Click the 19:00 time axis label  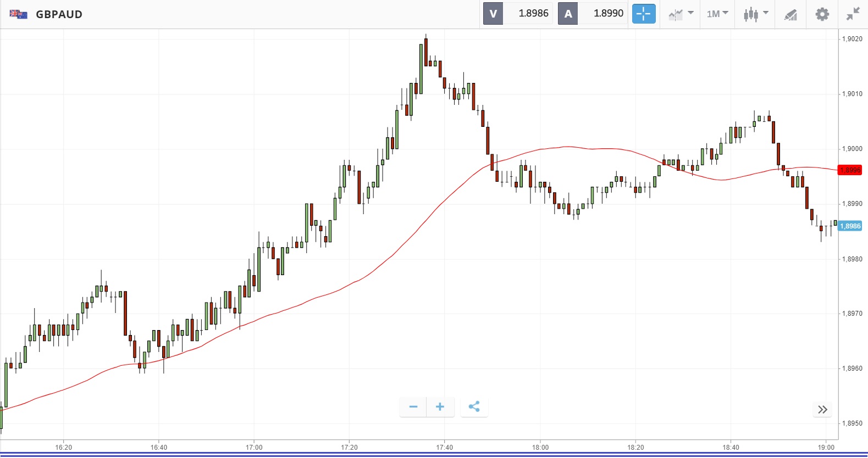point(826,448)
